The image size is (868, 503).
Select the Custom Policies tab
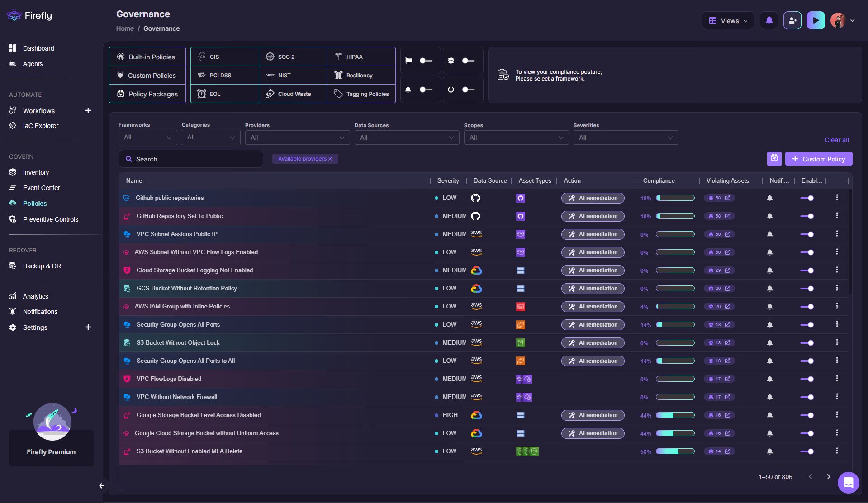click(147, 76)
